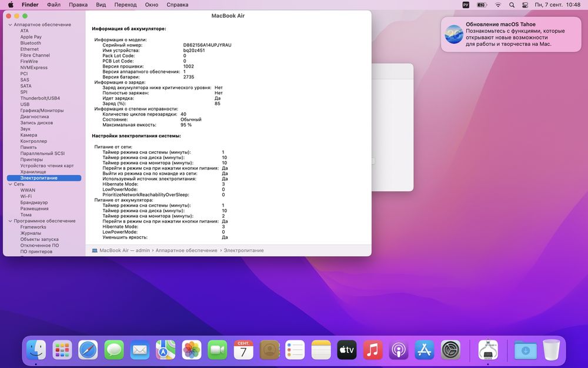Select Хранилище in sidebar
The width and height of the screenshot is (588, 368).
tap(33, 172)
